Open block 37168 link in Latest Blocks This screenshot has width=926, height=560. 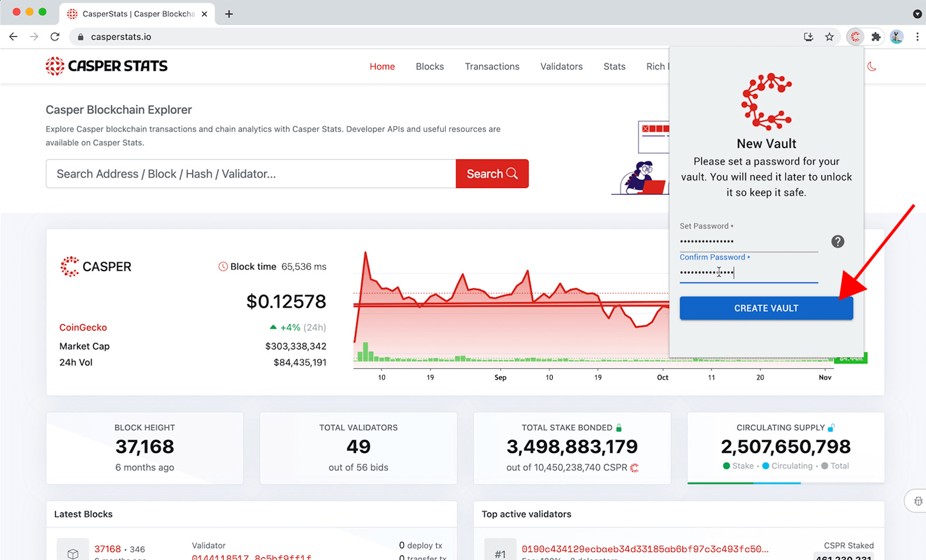point(107,549)
